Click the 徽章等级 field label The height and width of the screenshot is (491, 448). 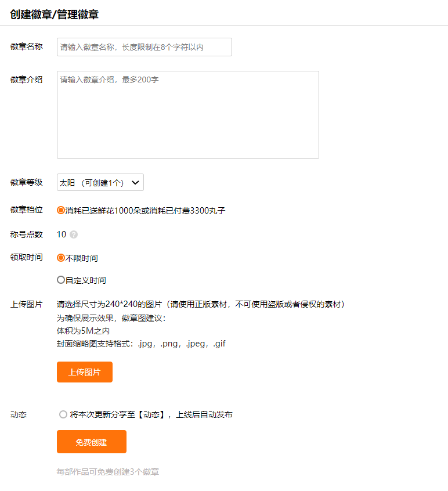[26, 182]
